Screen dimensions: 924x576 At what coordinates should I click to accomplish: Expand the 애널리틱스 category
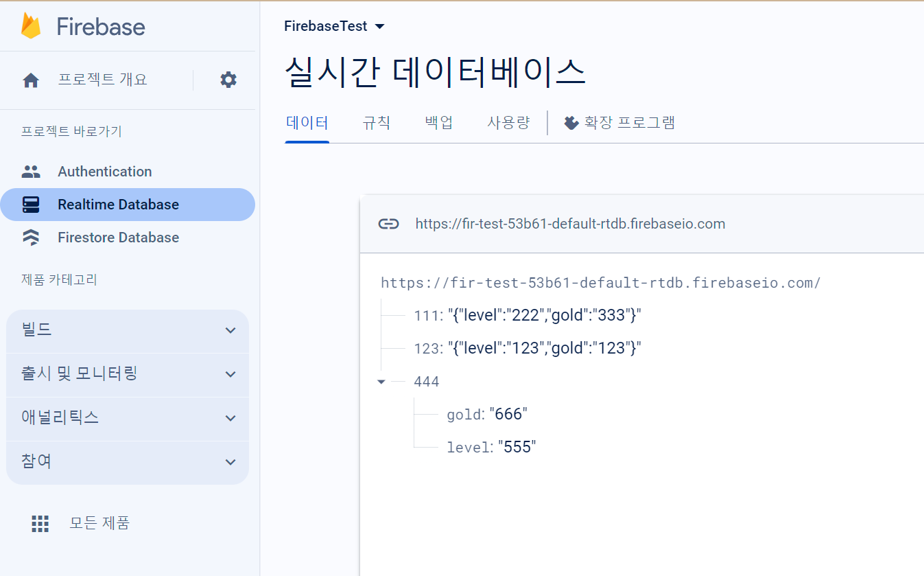(x=128, y=418)
